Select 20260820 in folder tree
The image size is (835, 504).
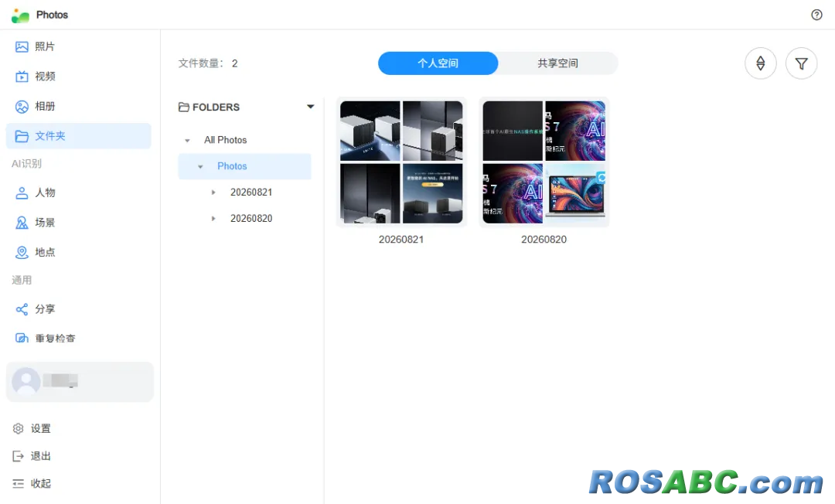point(251,218)
